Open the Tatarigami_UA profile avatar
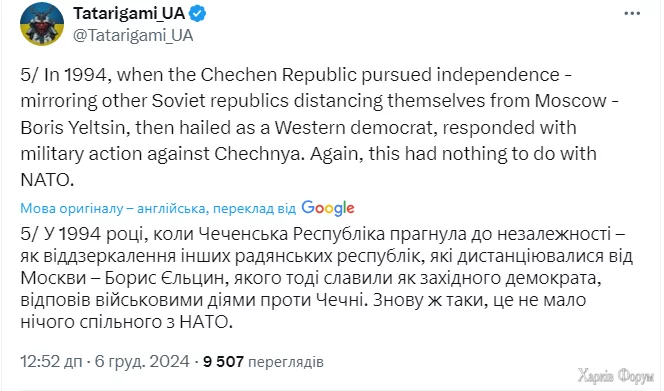This screenshot has width=664, height=391. [x=42, y=24]
